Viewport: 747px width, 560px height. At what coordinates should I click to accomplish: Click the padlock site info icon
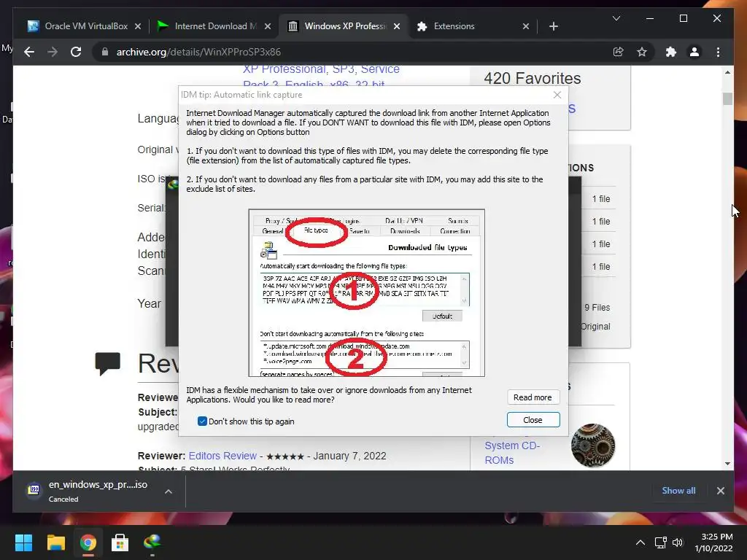105,52
